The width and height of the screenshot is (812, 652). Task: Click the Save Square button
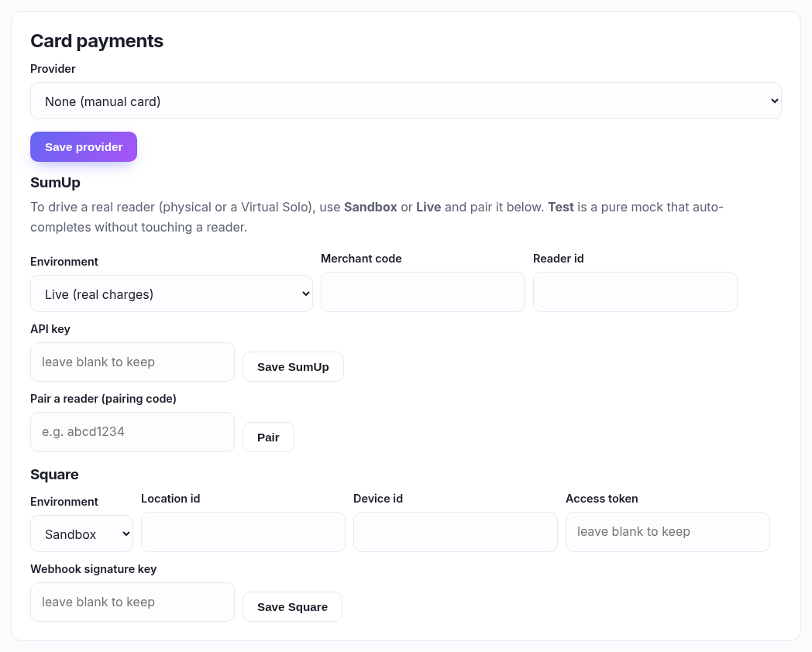click(x=293, y=607)
